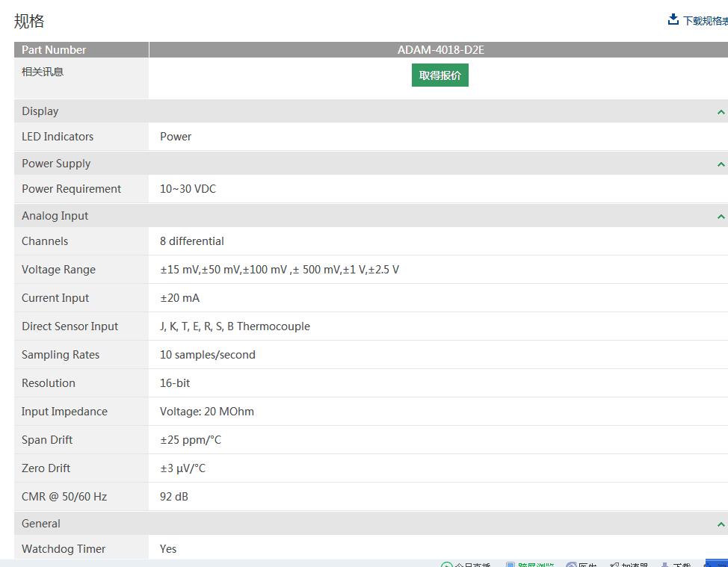Open the 下载规格表 download link
Image resolution: width=728 pixels, height=567 pixels.
(x=706, y=20)
